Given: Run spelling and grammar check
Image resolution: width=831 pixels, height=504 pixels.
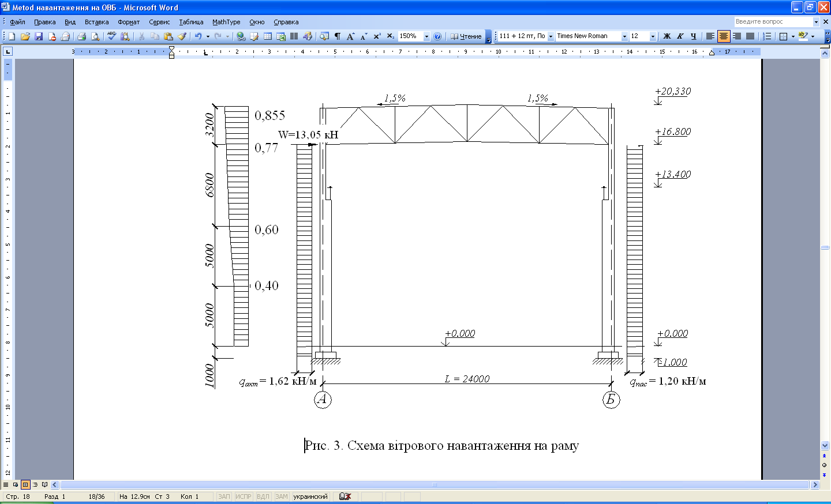Looking at the screenshot, I should pos(111,36).
